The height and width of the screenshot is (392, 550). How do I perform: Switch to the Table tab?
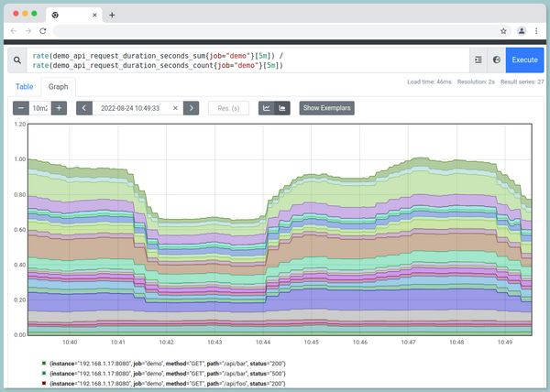pos(25,87)
